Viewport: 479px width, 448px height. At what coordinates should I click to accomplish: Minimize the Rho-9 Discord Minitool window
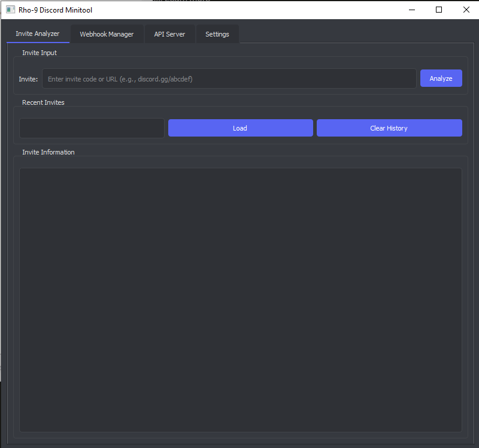tap(412, 10)
